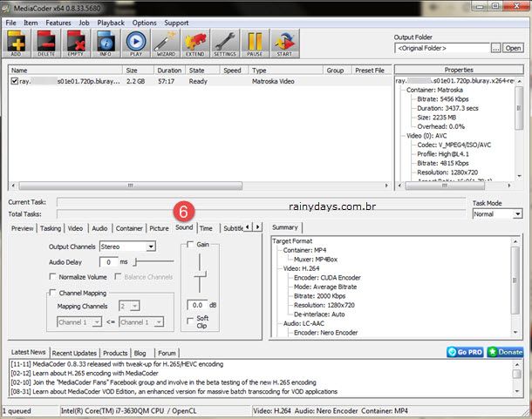Click the Go PRO badge

click(x=465, y=352)
